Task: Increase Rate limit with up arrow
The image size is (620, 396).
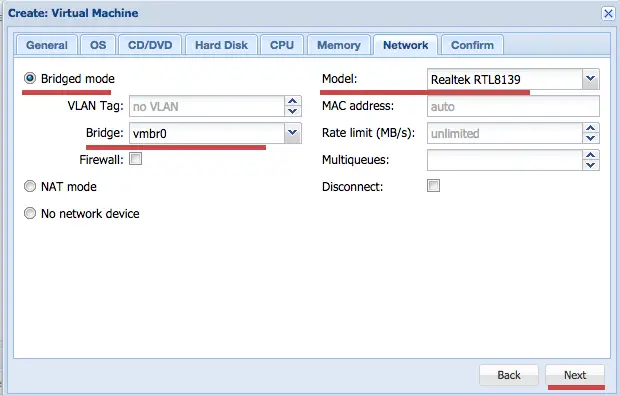Action: 591,128
